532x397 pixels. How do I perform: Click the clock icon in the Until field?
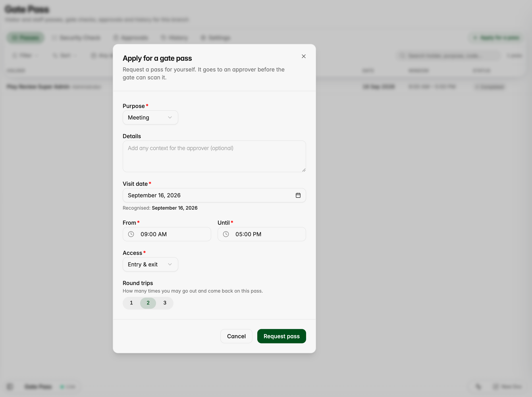click(x=226, y=234)
